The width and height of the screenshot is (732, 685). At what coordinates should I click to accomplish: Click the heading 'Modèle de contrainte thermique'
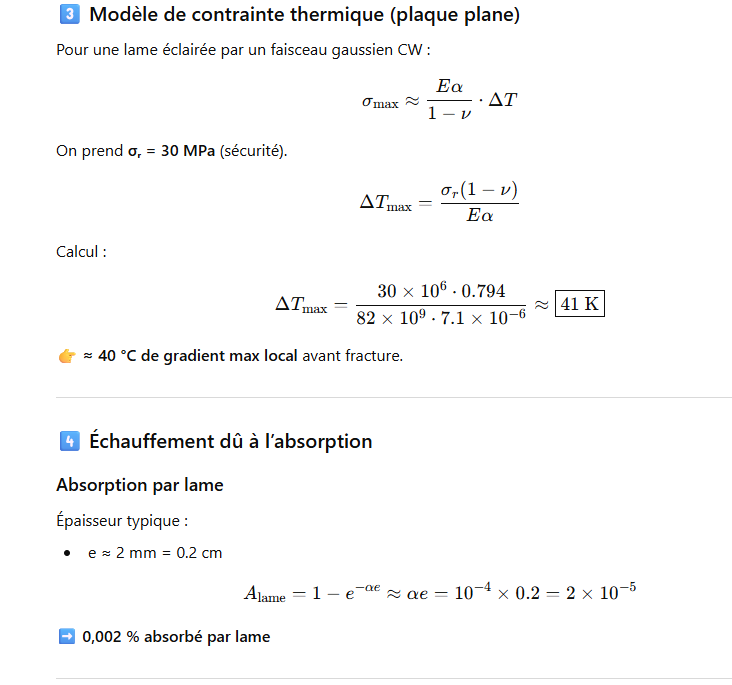pos(304,15)
